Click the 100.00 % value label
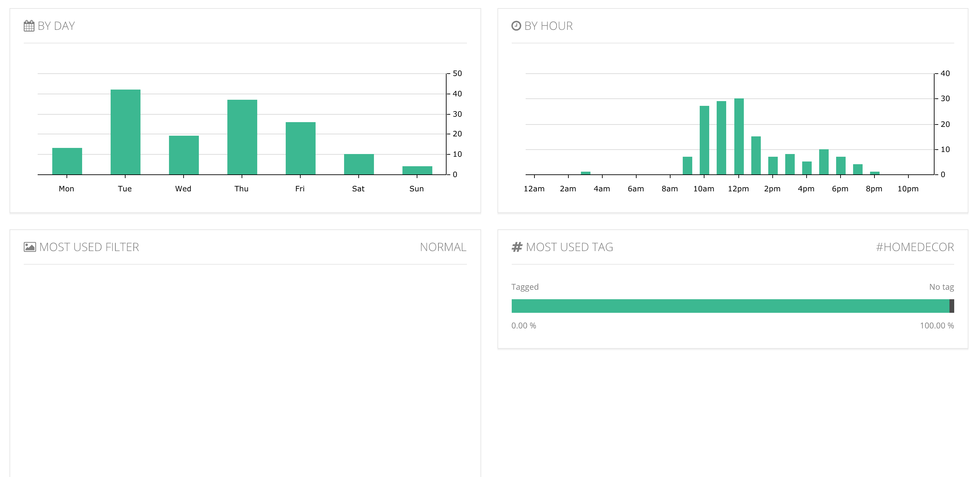 click(x=937, y=325)
